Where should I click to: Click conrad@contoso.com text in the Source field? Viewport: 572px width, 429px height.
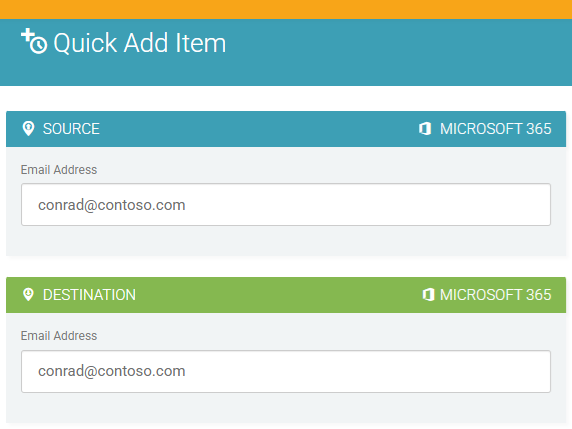(112, 205)
